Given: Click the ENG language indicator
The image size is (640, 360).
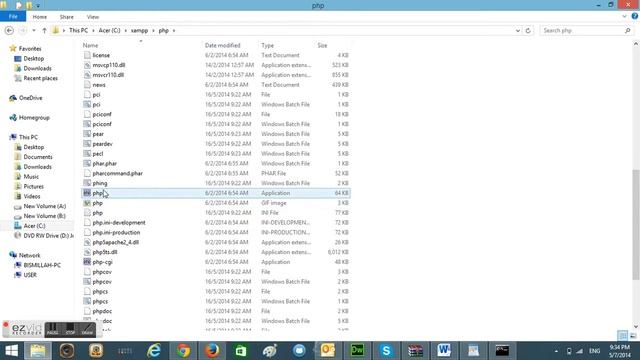Looking at the screenshot, I should click(x=594, y=351).
